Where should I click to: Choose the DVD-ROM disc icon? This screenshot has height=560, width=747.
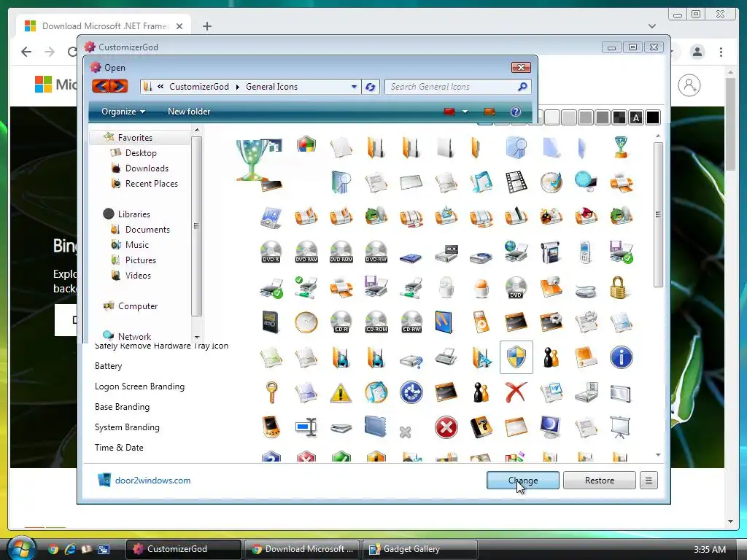[341, 252]
